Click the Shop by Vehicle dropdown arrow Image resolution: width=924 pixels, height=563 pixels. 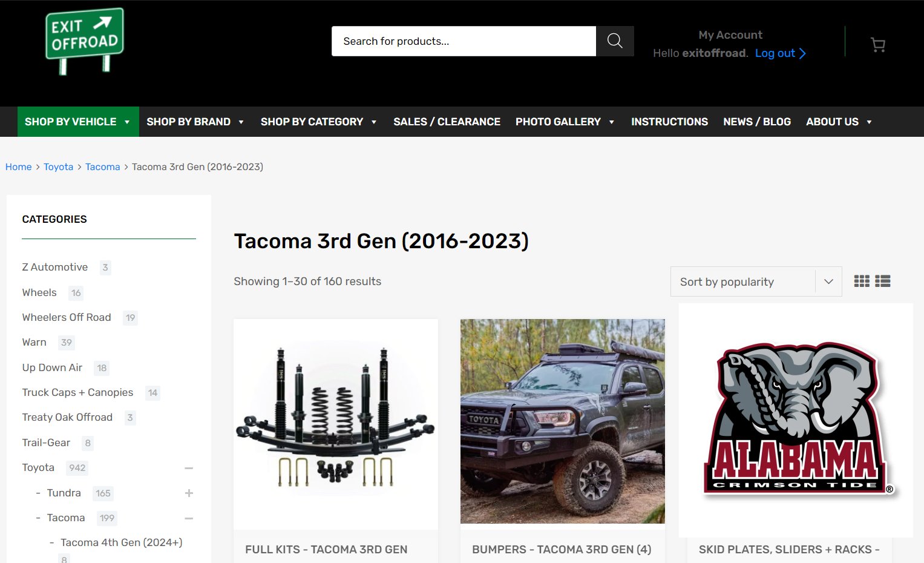click(x=127, y=122)
